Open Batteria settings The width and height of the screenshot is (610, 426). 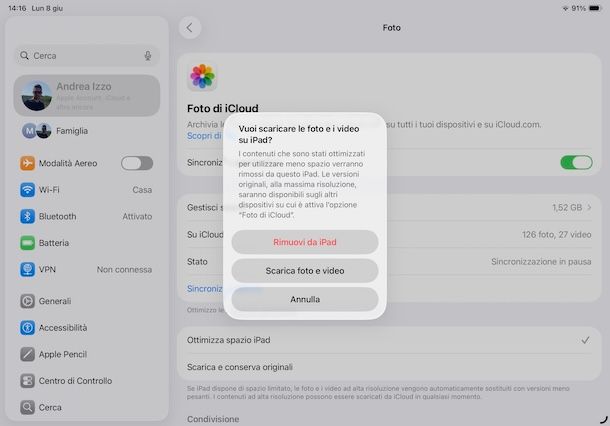[87, 243]
